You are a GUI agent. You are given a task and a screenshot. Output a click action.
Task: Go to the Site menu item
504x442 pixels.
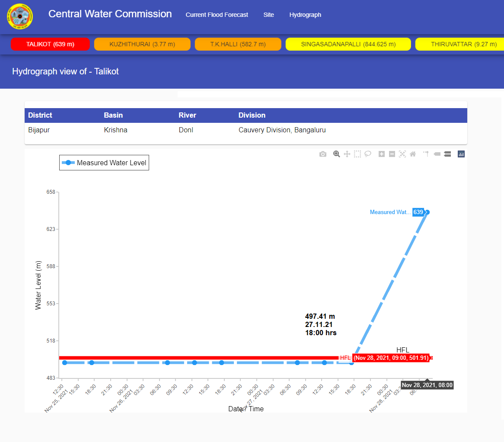(268, 15)
